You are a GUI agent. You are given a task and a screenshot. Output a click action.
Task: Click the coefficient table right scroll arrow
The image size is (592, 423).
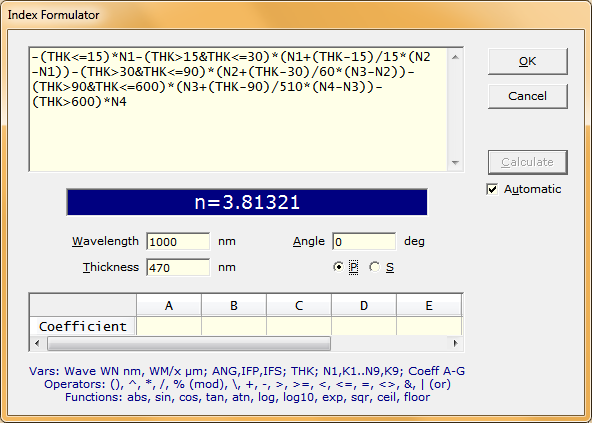pyautogui.click(x=455, y=343)
